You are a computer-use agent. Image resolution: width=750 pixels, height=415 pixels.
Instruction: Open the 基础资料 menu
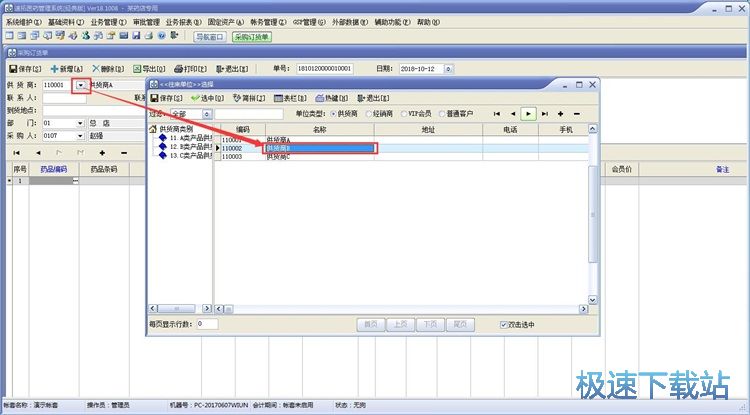(66, 22)
